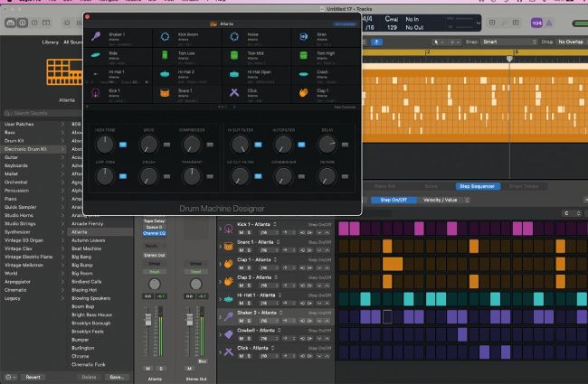Solo the Snare 1 - Atlanta row
This screenshot has height=384, width=588.
pos(249,250)
